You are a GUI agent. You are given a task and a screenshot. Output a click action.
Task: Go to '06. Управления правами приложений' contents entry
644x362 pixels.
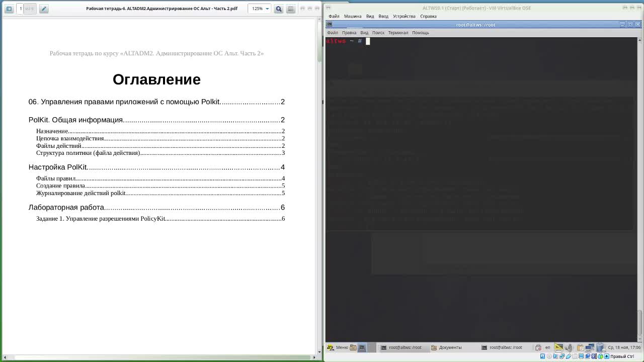point(156,102)
